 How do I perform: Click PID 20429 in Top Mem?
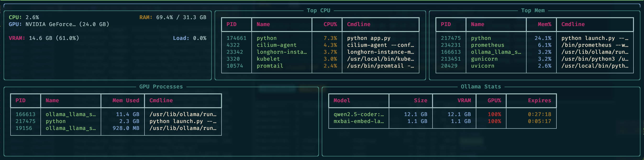click(449, 66)
